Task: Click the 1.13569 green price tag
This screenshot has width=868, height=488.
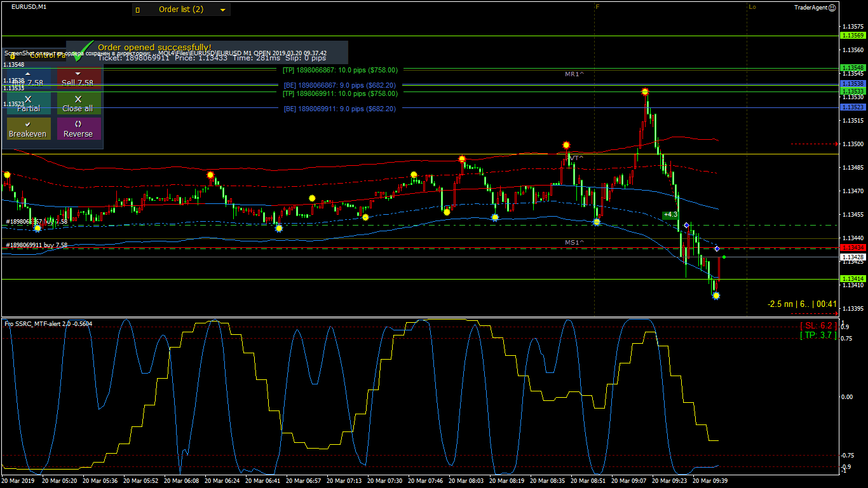Action: coord(853,36)
